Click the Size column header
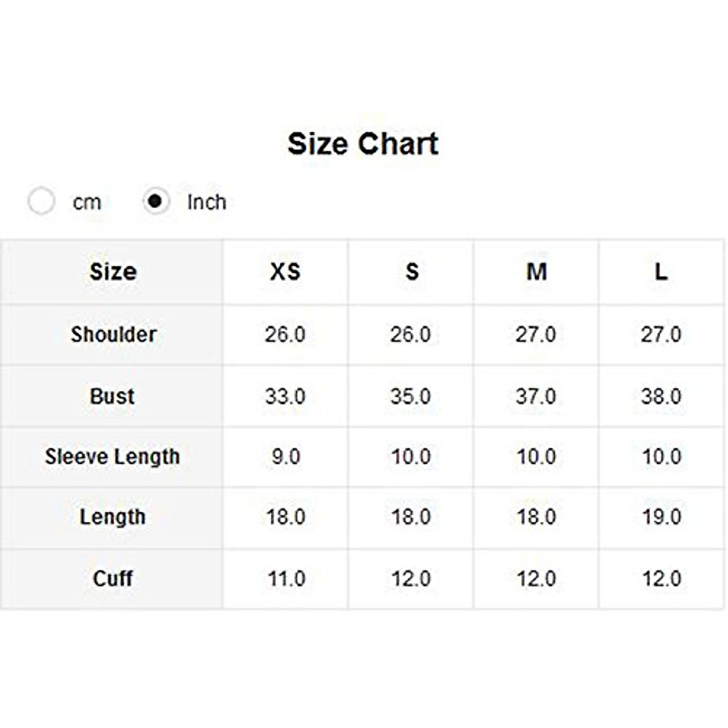Image resolution: width=728 pixels, height=728 pixels. point(113,271)
